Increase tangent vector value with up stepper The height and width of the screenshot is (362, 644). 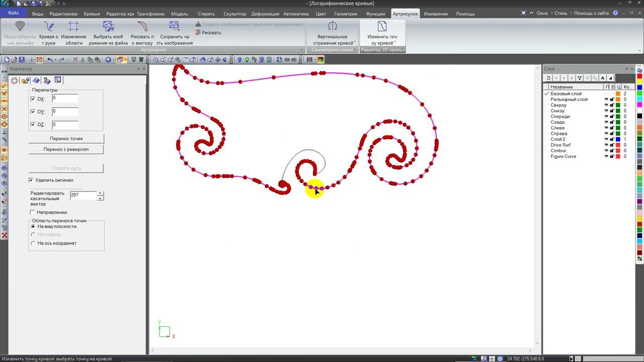pyautogui.click(x=101, y=193)
